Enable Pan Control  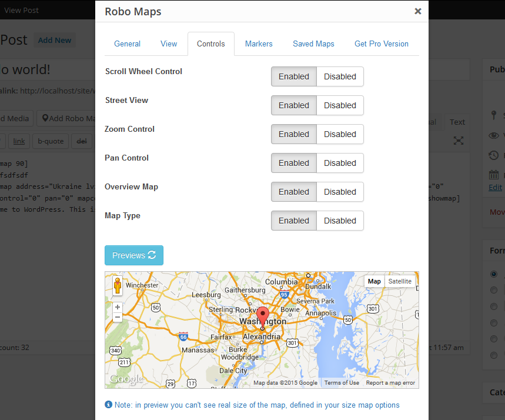point(294,163)
